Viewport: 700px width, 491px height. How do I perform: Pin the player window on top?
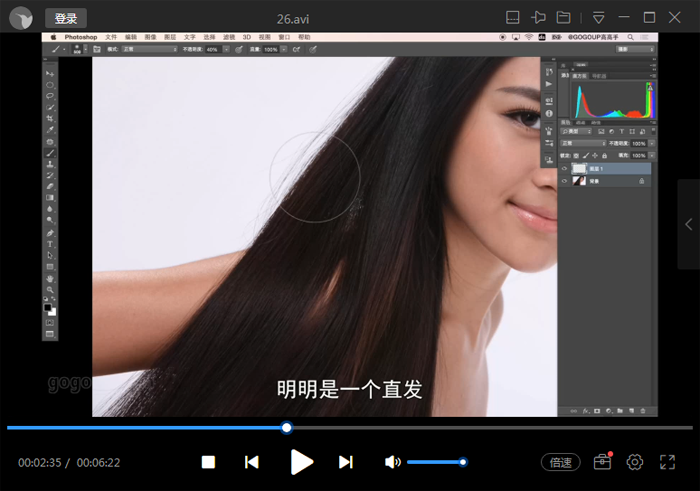(539, 18)
